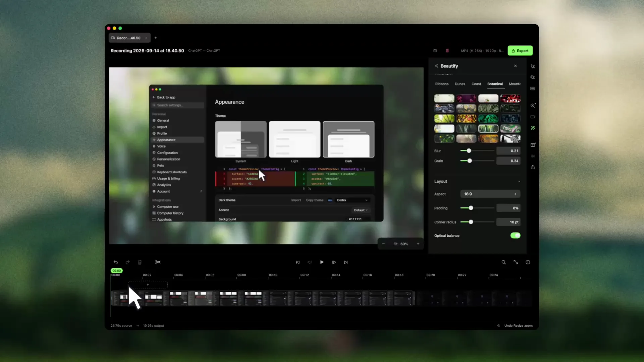The image size is (644, 362).
Task: Split the clip with the scissors tool
Action: 158,262
